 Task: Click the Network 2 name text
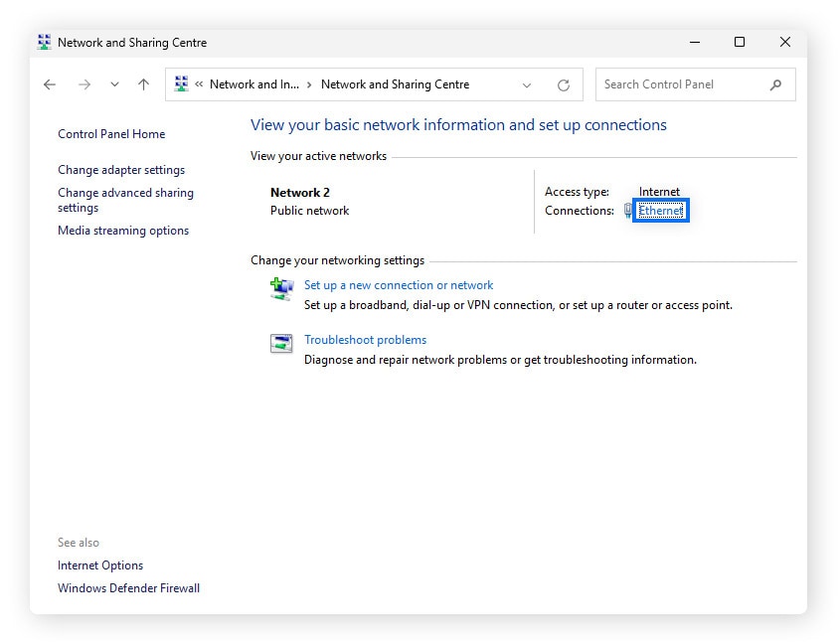[300, 193]
